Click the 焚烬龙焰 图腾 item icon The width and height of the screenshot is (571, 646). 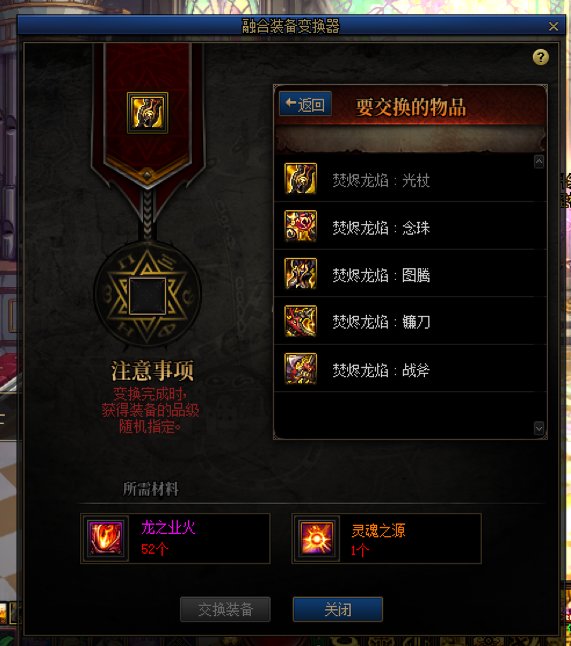pyautogui.click(x=300, y=274)
